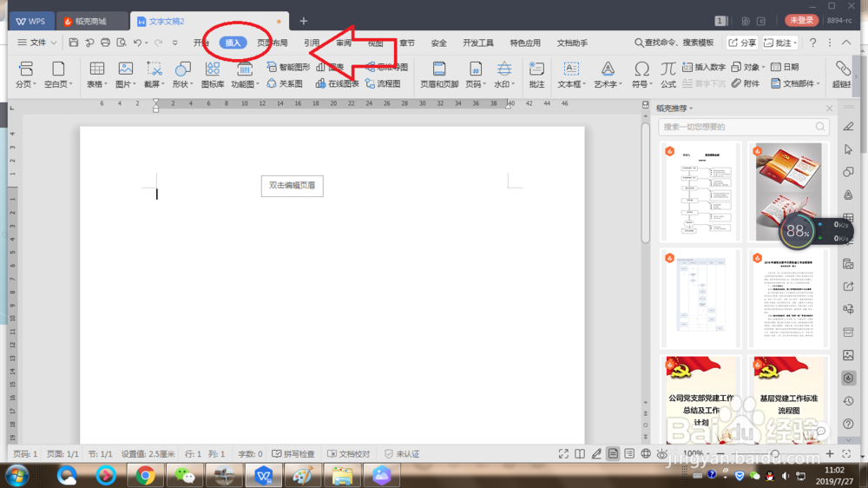The width and height of the screenshot is (868, 488).
Task: Open the 开始 ribbon tab
Action: coord(201,43)
